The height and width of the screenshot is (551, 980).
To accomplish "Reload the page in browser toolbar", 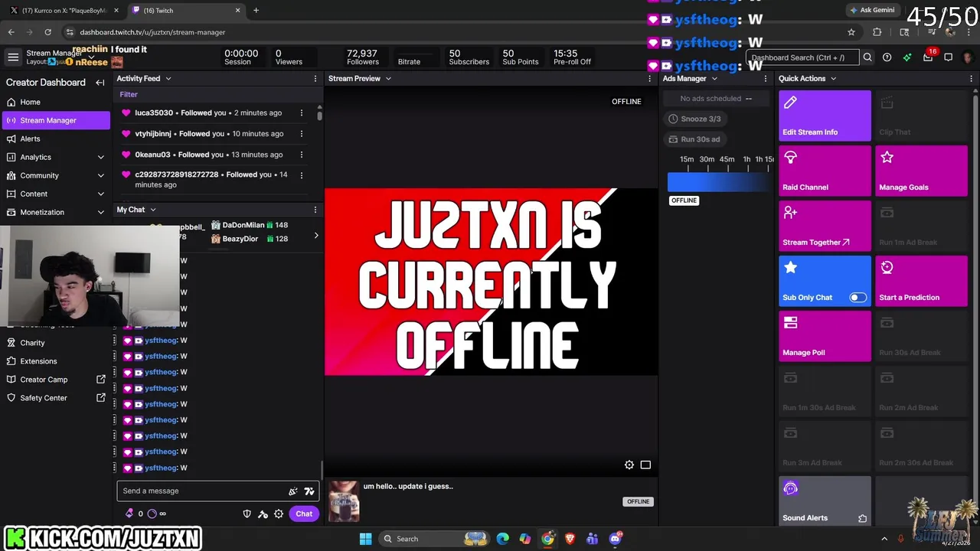I will [47, 32].
